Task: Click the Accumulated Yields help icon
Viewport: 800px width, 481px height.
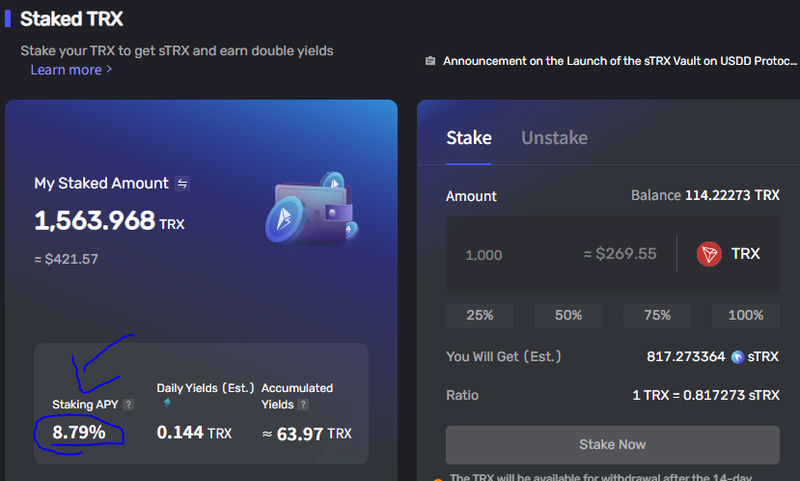Action: 303,404
